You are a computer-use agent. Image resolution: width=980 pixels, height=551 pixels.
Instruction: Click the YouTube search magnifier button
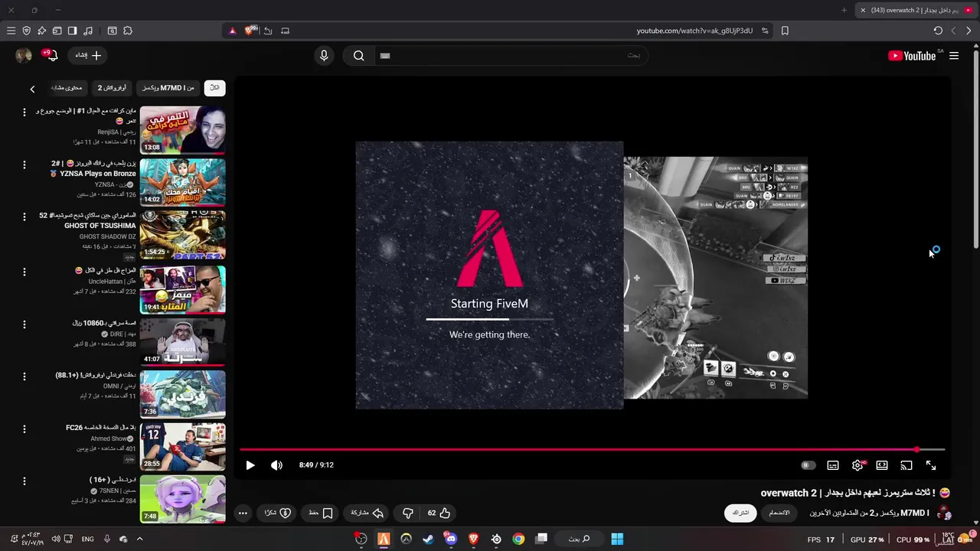click(358, 55)
